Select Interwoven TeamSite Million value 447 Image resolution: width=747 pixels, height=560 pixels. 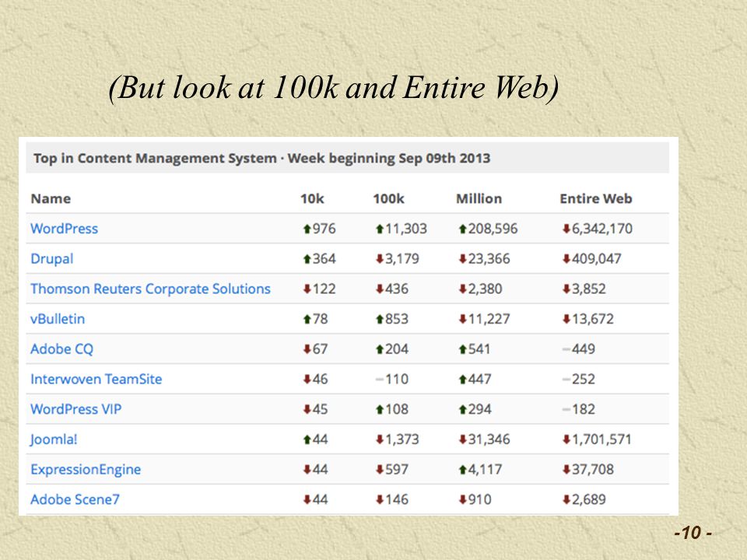point(479,379)
